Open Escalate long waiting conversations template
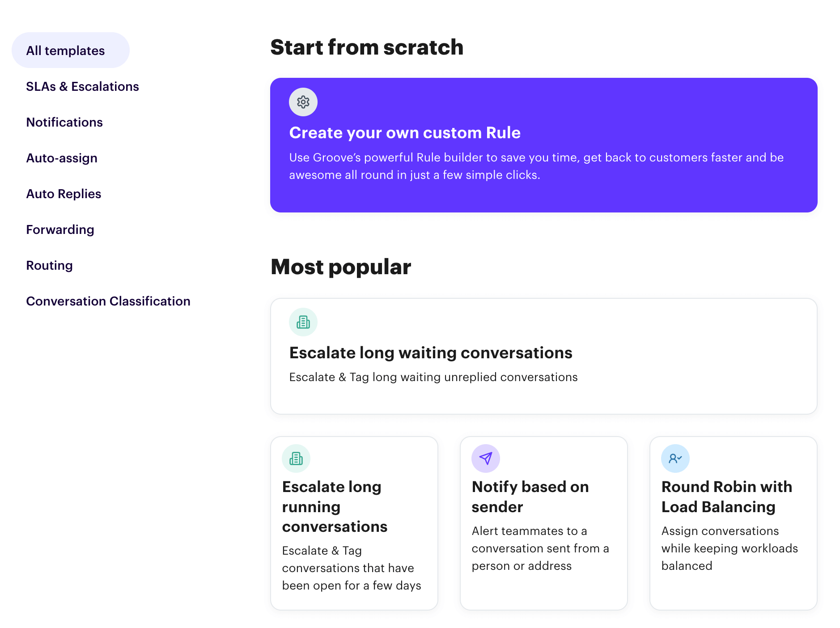Image resolution: width=840 pixels, height=628 pixels. (x=544, y=356)
